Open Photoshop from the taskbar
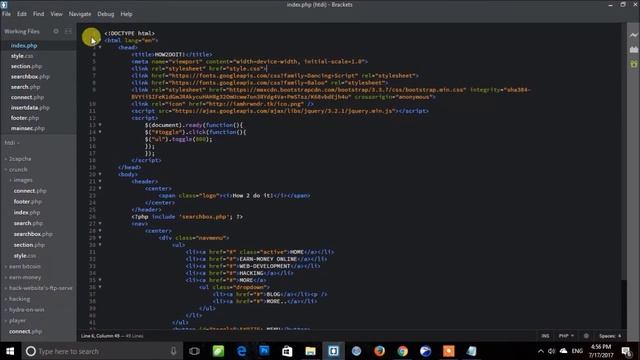This screenshot has width=640, height=360. click(264, 351)
